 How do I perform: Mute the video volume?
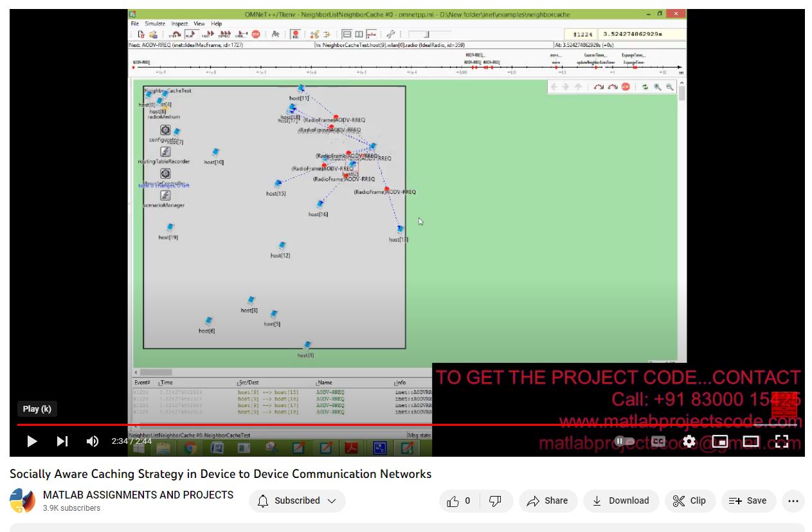[93, 441]
